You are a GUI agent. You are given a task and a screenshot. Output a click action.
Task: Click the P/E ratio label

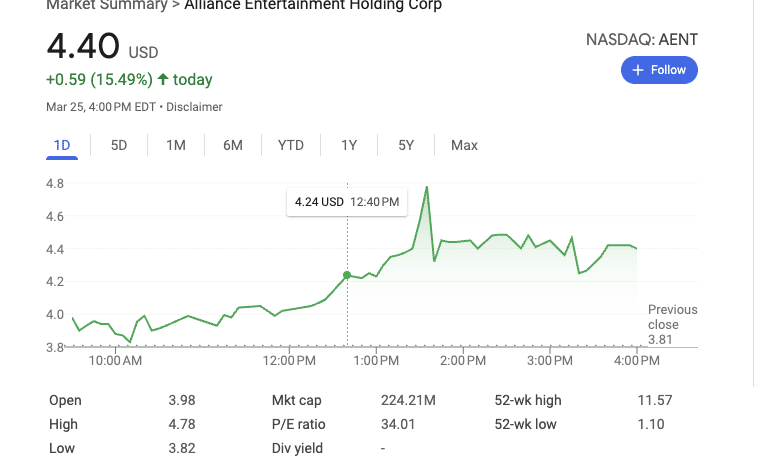(x=298, y=424)
